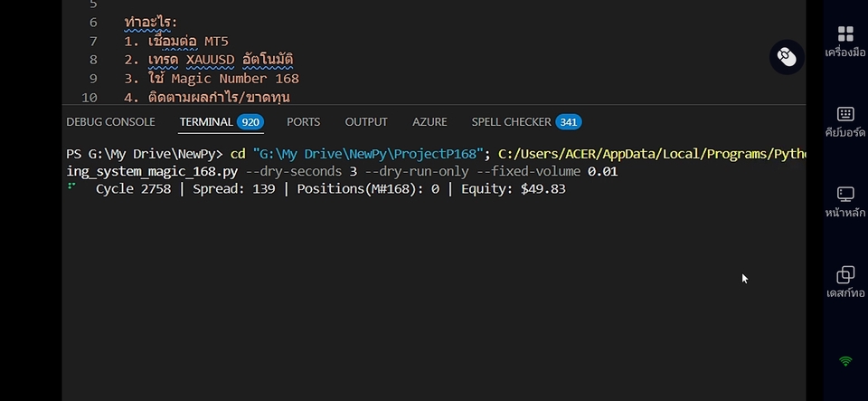Tap the คีย์บอร์ด keyboard icon

click(x=845, y=114)
